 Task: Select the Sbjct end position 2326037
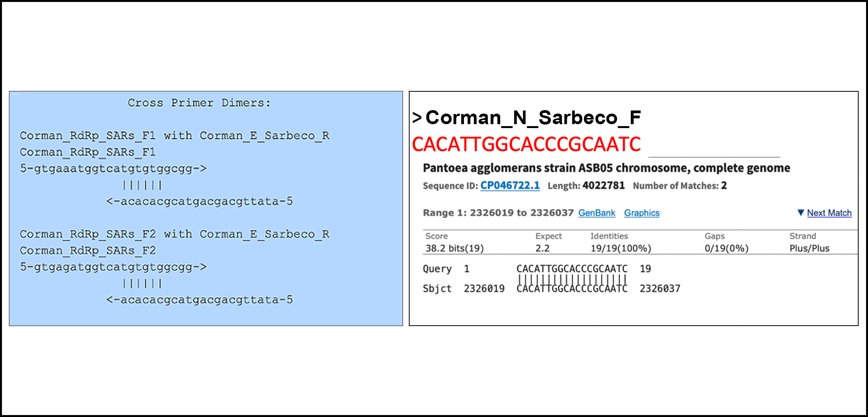coord(660,289)
